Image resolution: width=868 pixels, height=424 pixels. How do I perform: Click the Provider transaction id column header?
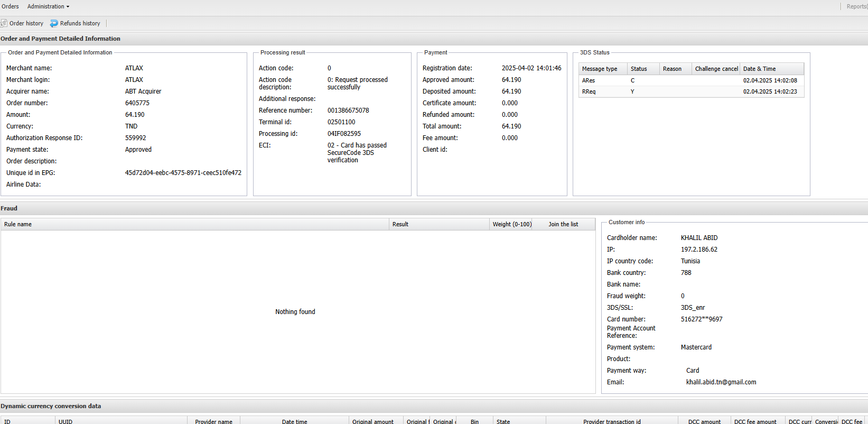(x=612, y=421)
